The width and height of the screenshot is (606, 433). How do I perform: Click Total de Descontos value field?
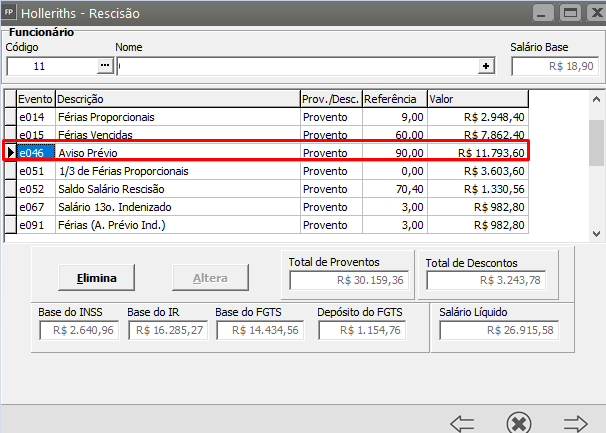(x=486, y=280)
